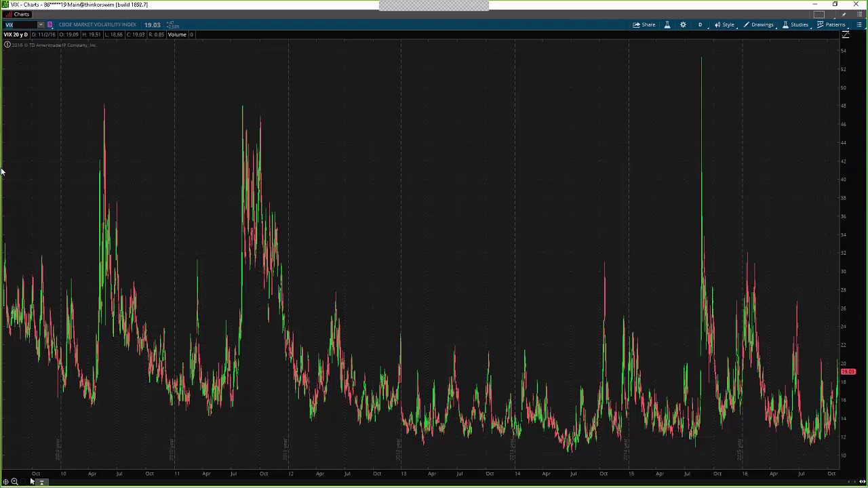This screenshot has height=488, width=868.
Task: Open the top-right window list menu icon
Action: tap(859, 14)
